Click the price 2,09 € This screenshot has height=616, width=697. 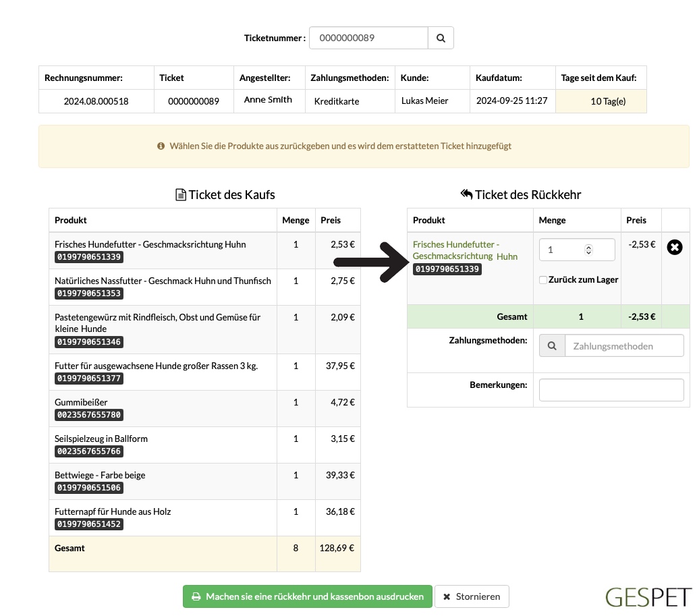pos(342,317)
